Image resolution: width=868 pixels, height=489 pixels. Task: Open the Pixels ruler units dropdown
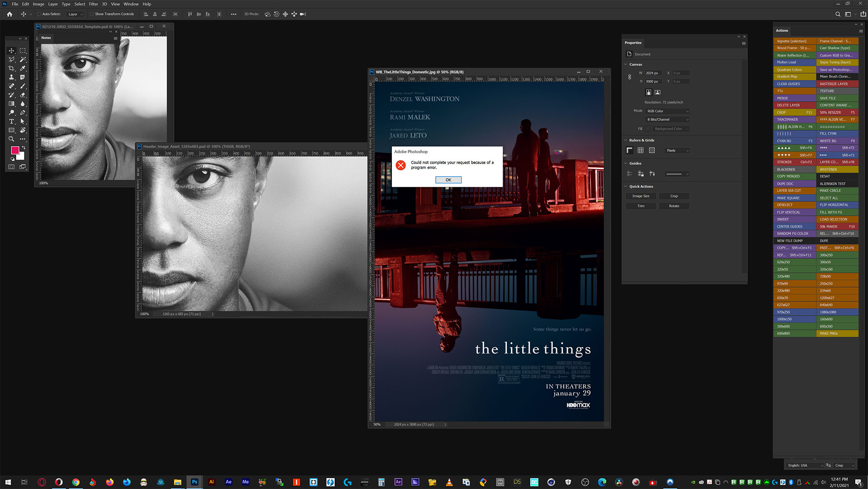(677, 150)
